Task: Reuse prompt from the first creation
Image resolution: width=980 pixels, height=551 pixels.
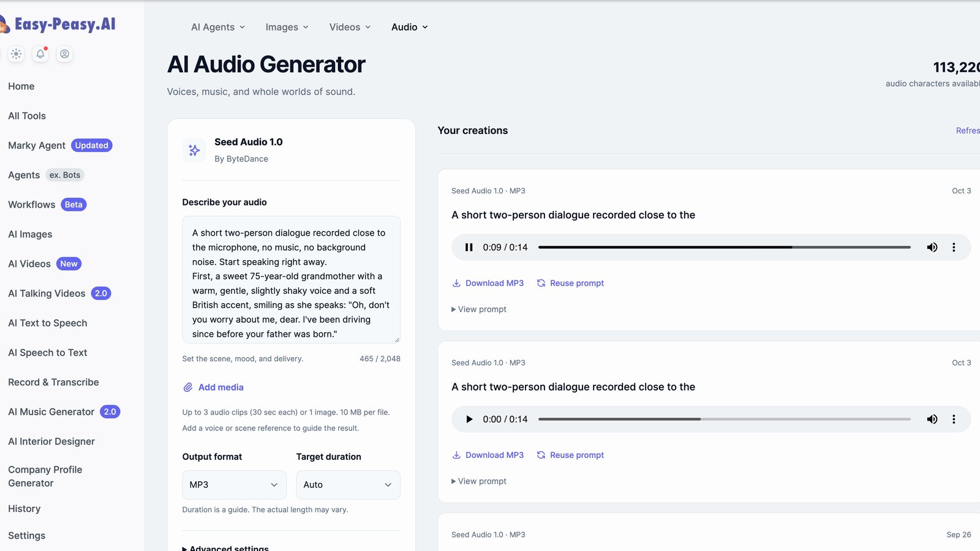Action: [570, 283]
